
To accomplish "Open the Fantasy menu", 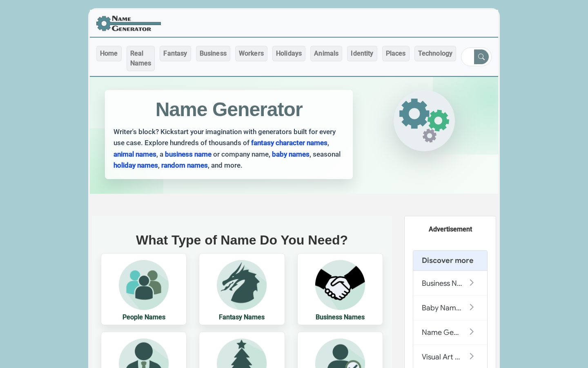I will (175, 54).
